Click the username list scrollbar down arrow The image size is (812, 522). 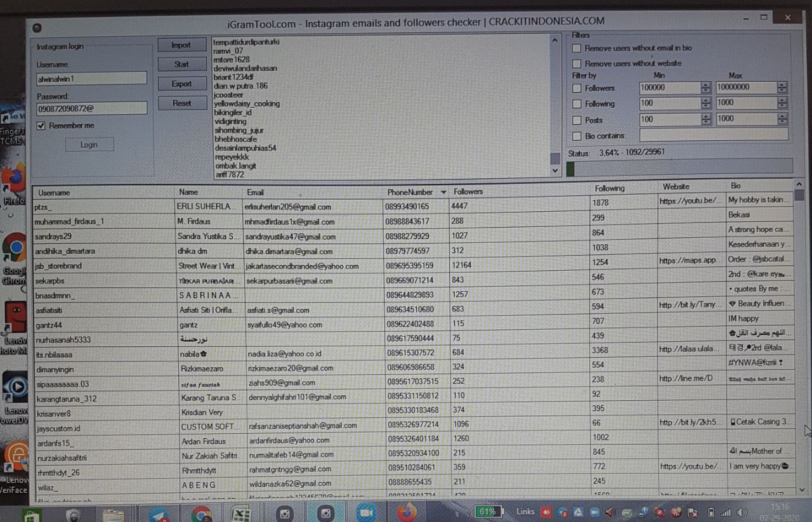click(555, 171)
